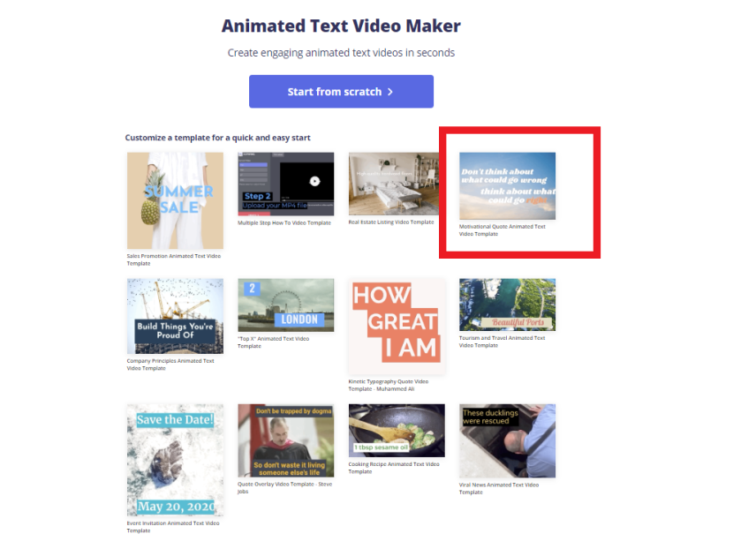Click the chevron arrow on Start from scratch
Screen dimensions: 756x549
[390, 92]
